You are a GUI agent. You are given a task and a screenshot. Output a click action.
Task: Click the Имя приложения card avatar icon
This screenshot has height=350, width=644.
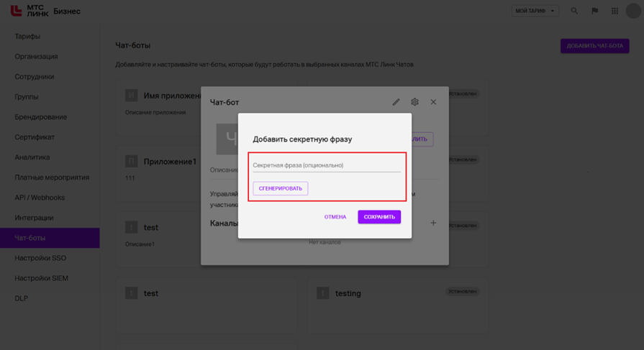pos(132,96)
